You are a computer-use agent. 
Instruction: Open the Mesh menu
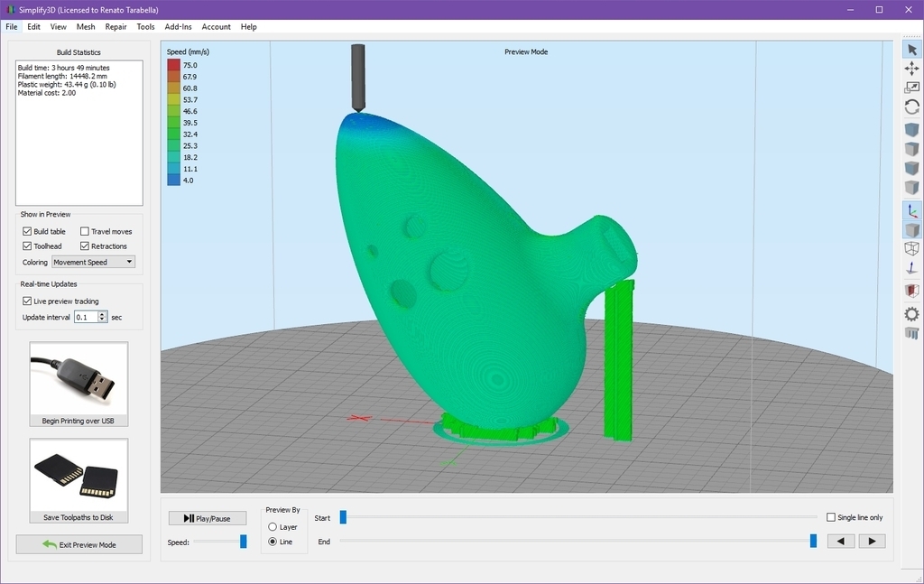(x=86, y=27)
